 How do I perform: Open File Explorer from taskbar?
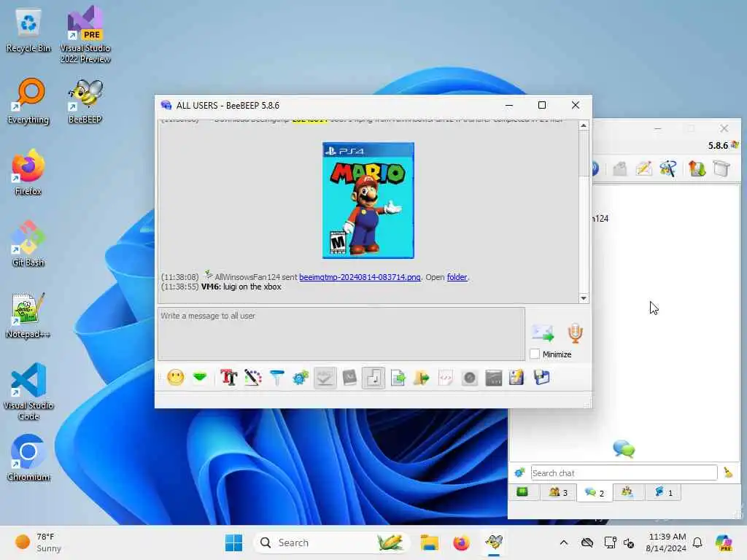(x=429, y=542)
